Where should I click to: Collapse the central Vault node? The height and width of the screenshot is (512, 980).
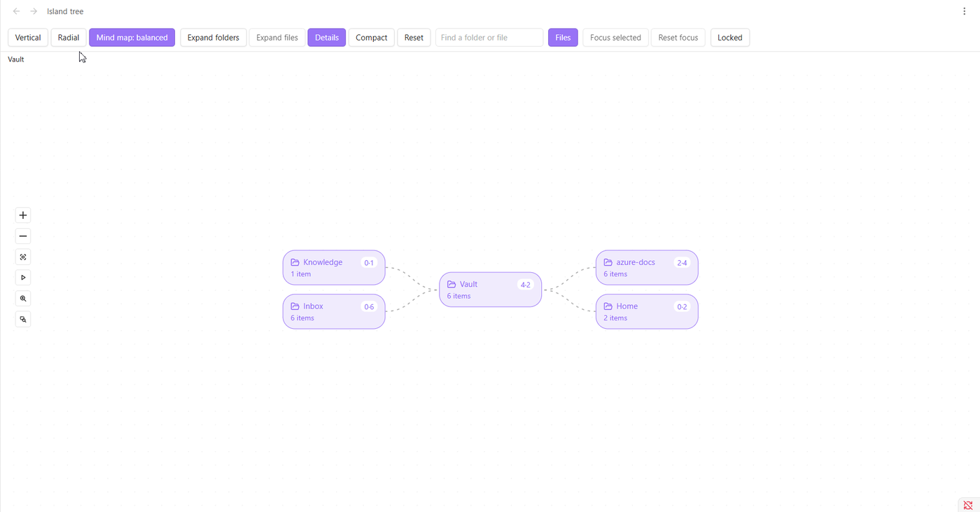[x=491, y=290]
